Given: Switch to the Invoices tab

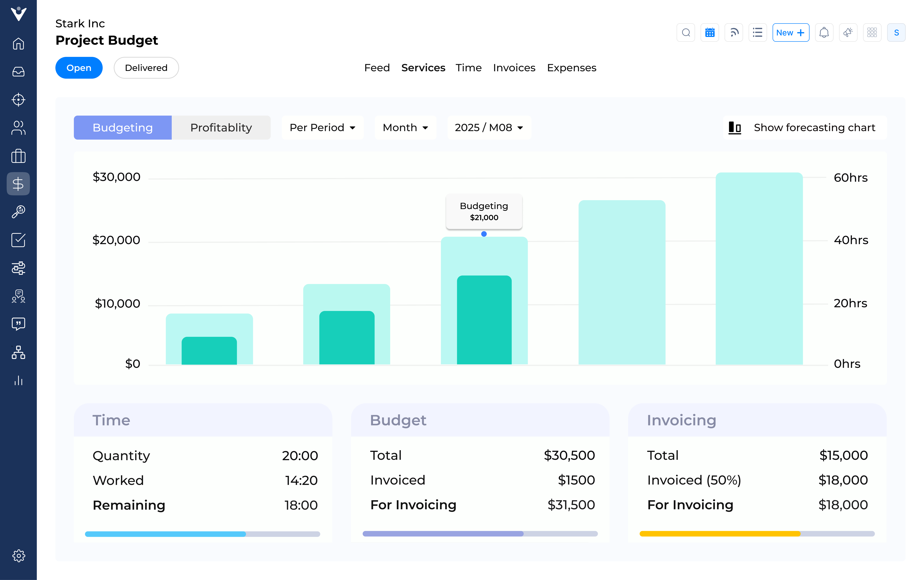Looking at the screenshot, I should [x=514, y=68].
